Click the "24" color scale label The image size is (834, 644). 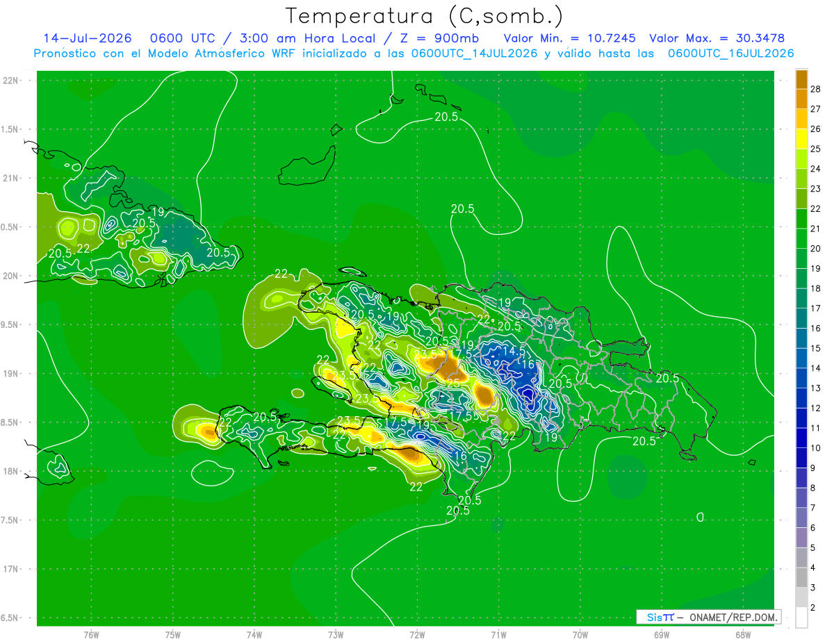click(816, 169)
